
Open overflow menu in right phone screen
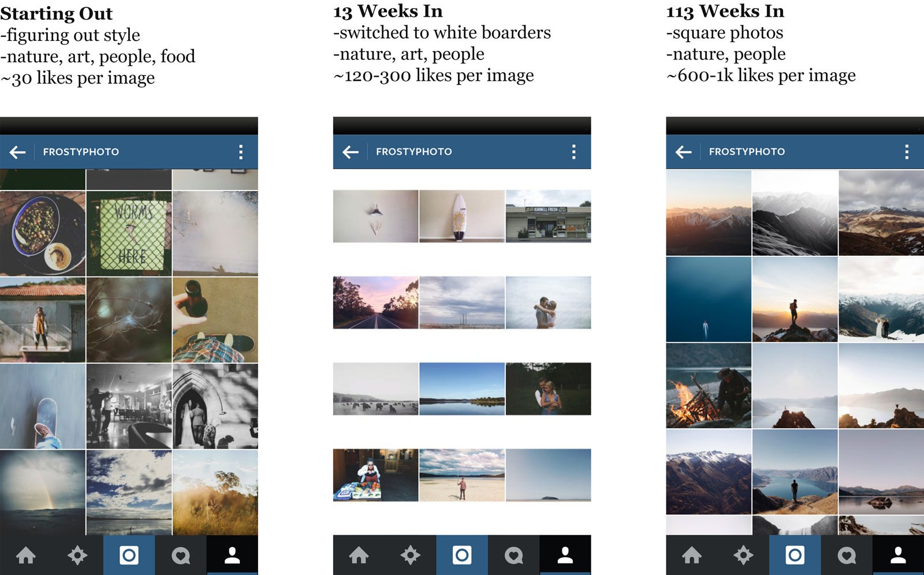[907, 152]
